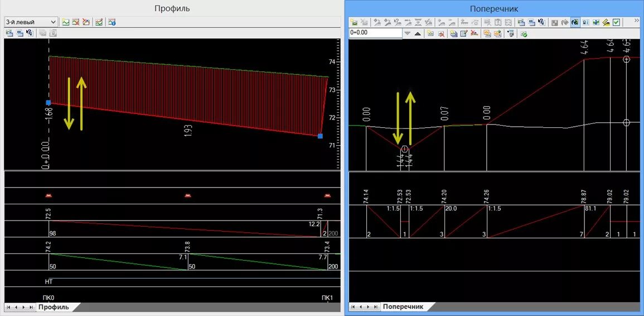The image size is (644, 316).
Task: Click the stacked blue layers cross-section icon
Action: 453,33
